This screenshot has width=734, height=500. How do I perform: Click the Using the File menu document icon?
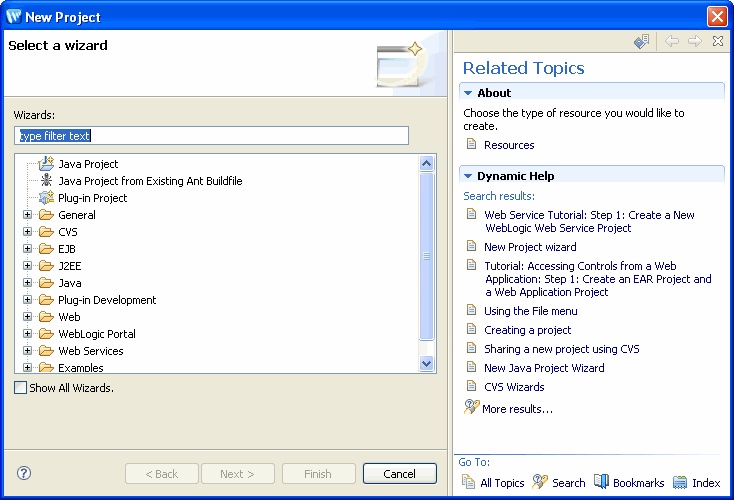point(471,310)
